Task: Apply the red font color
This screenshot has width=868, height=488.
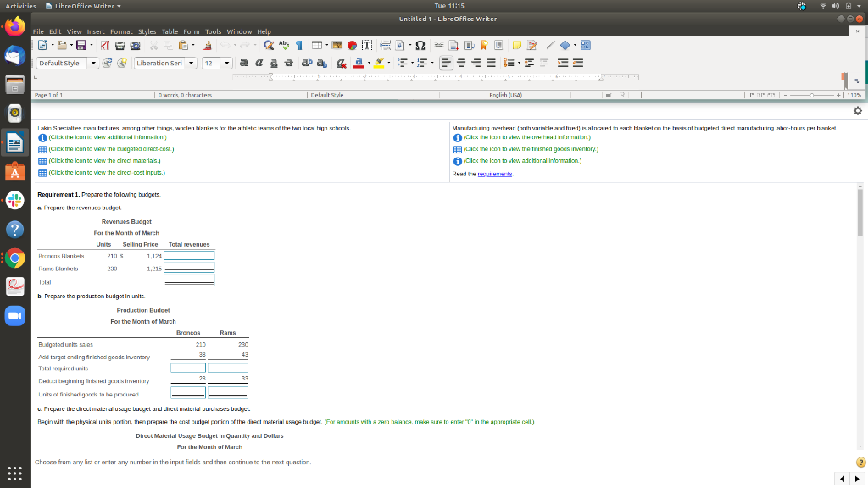Action: [359, 63]
